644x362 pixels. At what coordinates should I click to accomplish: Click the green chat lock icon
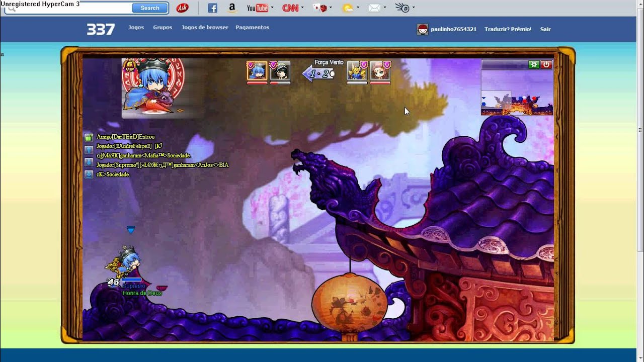[89, 137]
